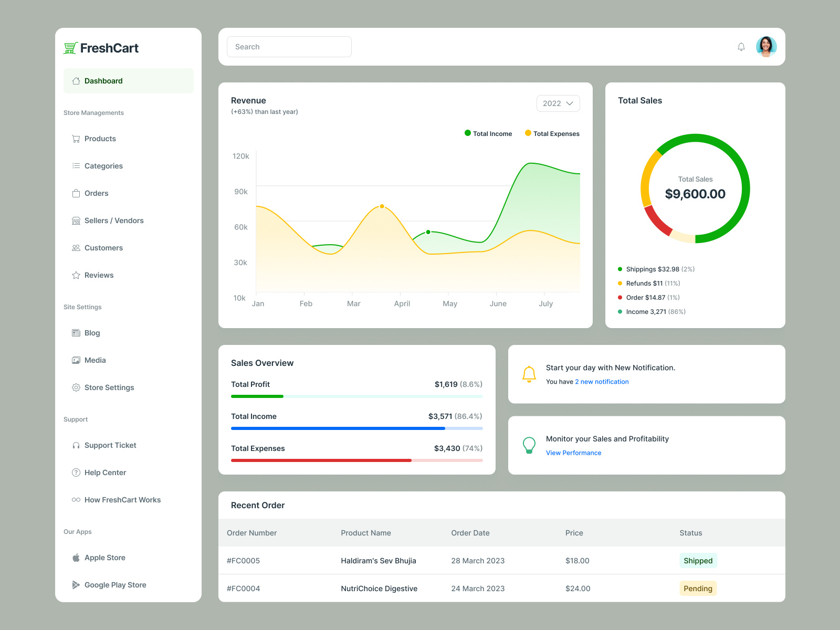The width and height of the screenshot is (840, 630).
Task: Toggle the Total Income legend on revenue chart
Action: (487, 133)
